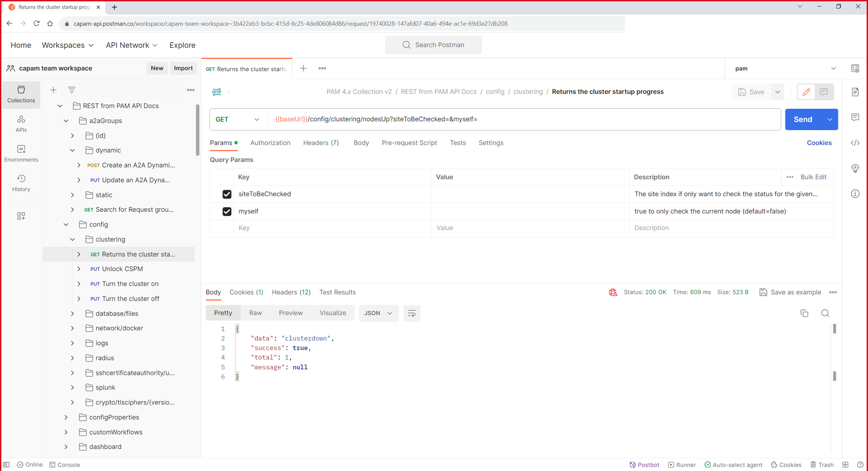The image size is (868, 471).
Task: Click the search icon in response pane
Action: [825, 313]
